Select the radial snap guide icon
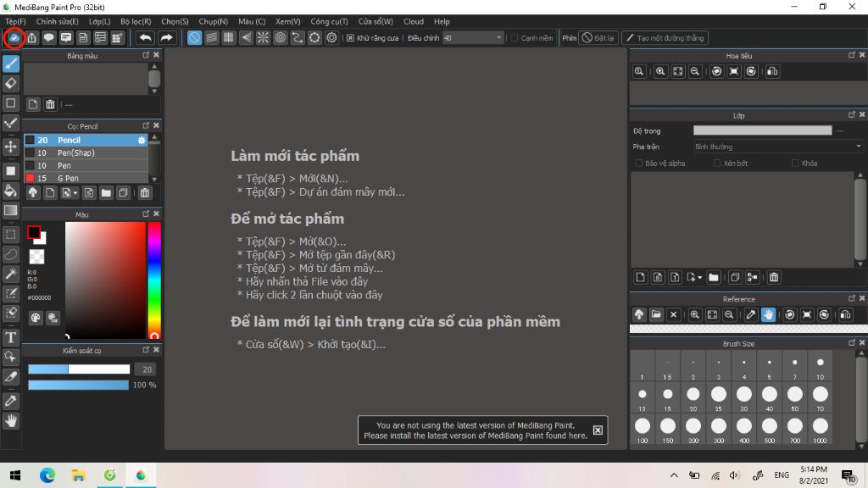The image size is (868, 488). (263, 37)
